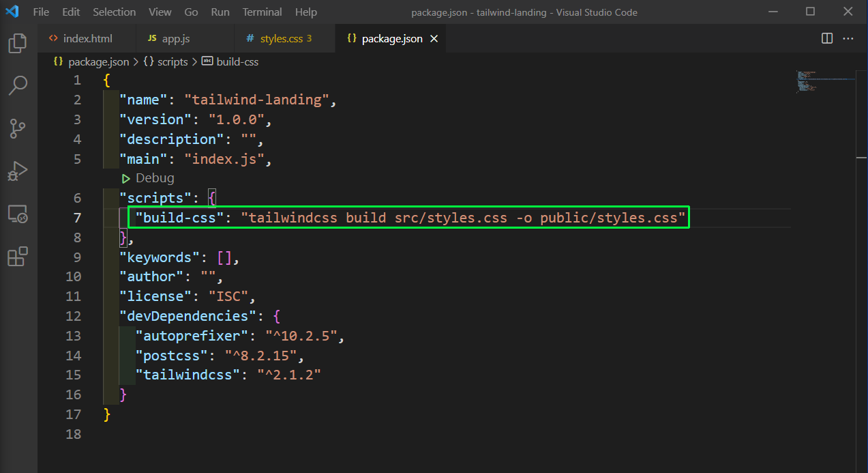Open the View menu
868x473 pixels.
160,12
